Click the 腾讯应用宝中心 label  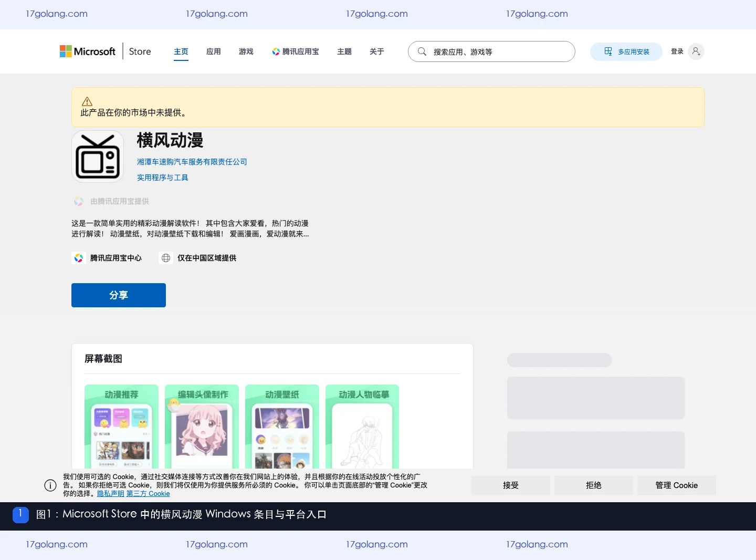point(116,258)
